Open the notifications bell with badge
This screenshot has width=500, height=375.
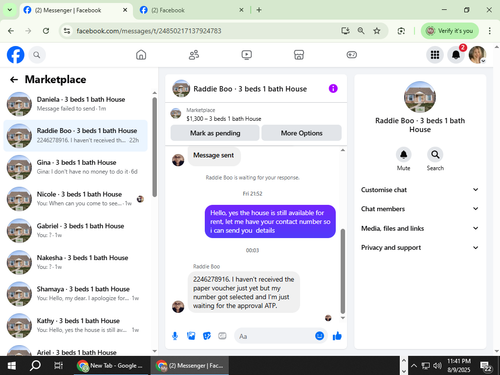[x=456, y=55]
